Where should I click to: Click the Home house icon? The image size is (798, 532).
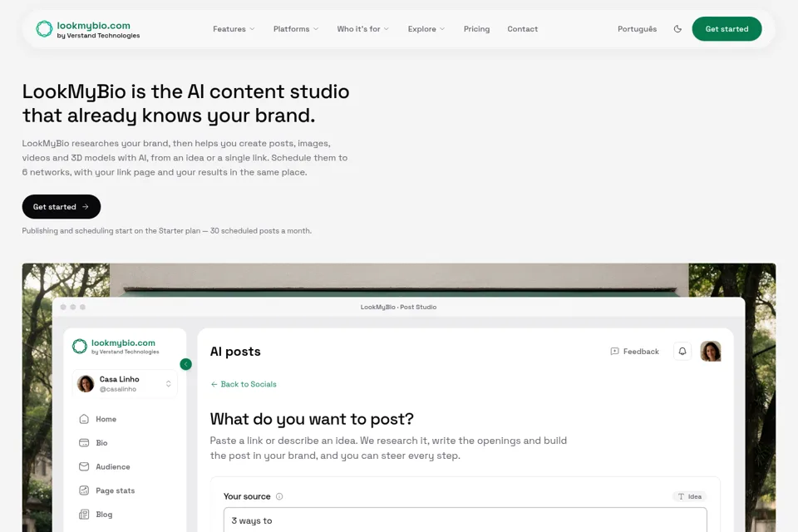point(84,419)
